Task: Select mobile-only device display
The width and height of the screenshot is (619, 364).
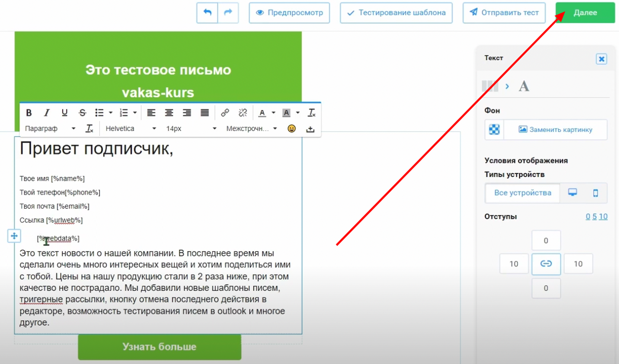Action: coord(595,193)
